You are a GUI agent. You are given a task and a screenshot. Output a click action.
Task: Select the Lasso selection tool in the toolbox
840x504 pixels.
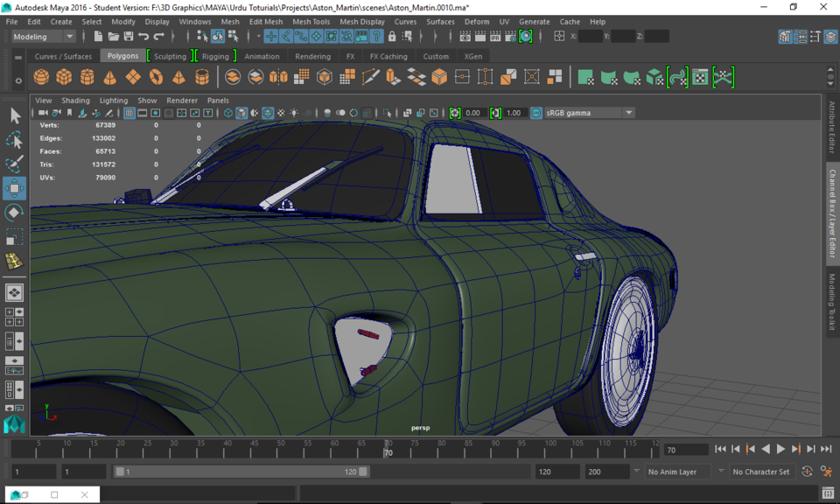(x=14, y=139)
